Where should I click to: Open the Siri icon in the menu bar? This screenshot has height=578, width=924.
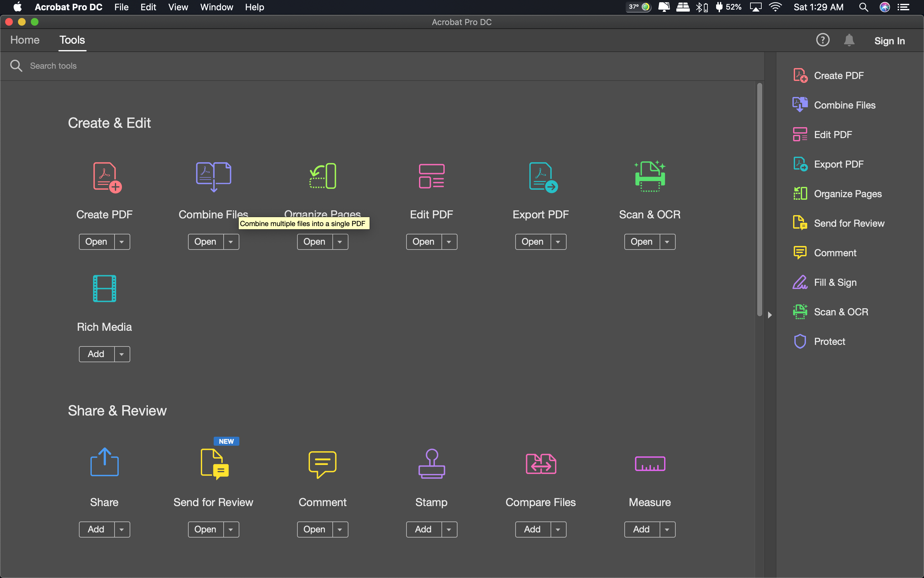pos(885,7)
